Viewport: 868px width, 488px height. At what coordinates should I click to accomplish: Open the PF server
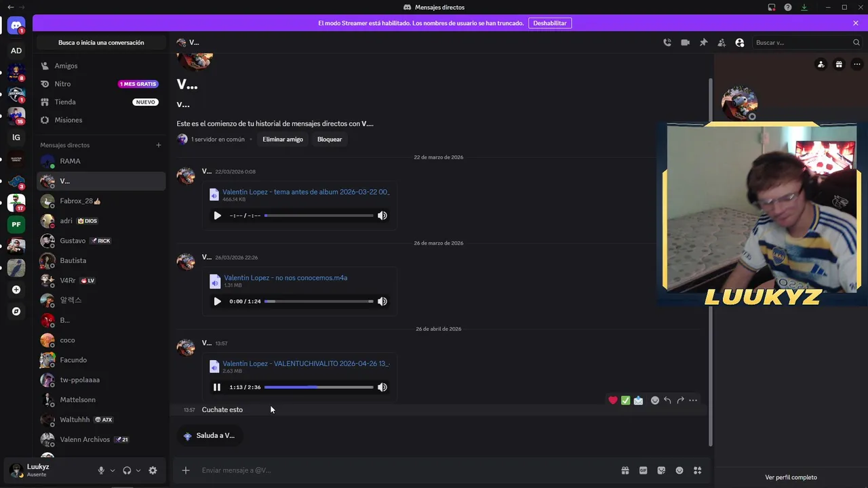[x=16, y=224]
